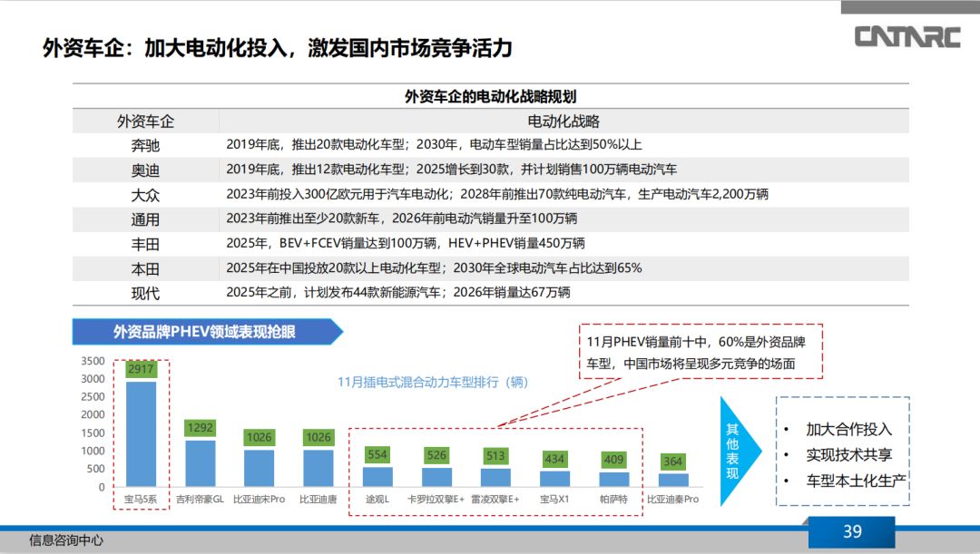Screen dimensions: 980x554
Task: Click the 途观L bar
Action: point(377,477)
